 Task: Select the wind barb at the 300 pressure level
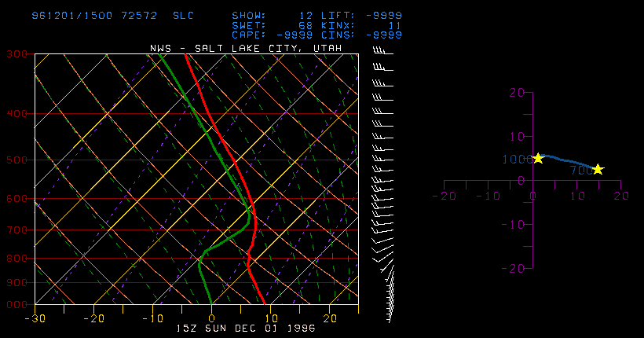(382, 51)
